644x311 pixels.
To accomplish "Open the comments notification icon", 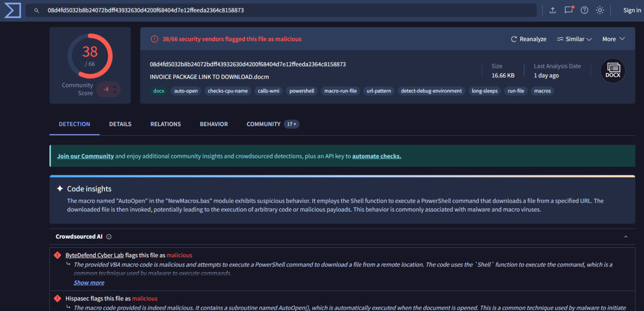I will pyautogui.click(x=568, y=10).
